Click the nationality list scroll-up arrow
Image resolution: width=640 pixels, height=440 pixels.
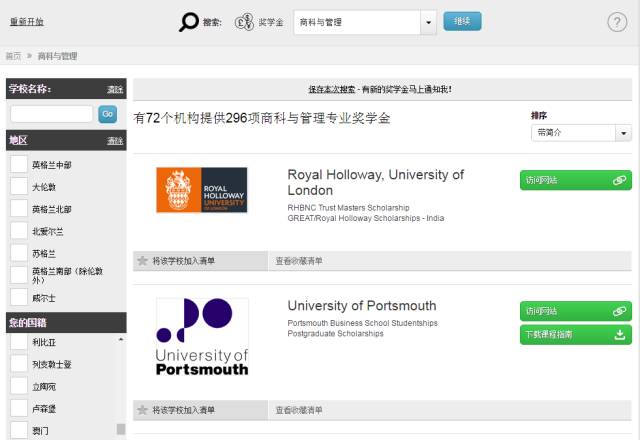121,340
